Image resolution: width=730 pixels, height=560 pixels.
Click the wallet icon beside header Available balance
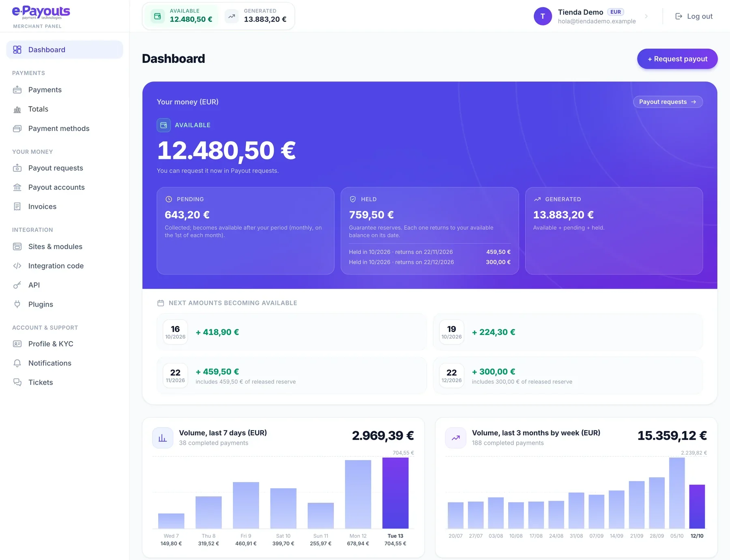coord(157,16)
